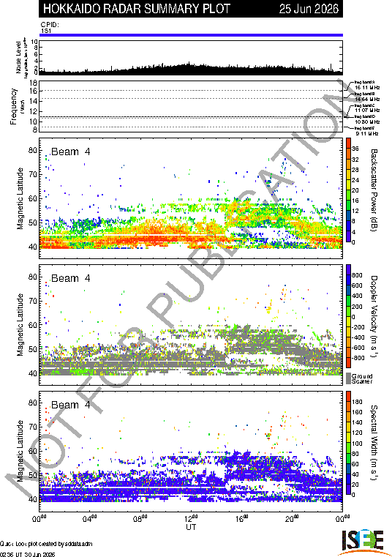392x557 pixels.
Task: Click the Beam 4 label in spectral width panel
Action: tap(71, 405)
